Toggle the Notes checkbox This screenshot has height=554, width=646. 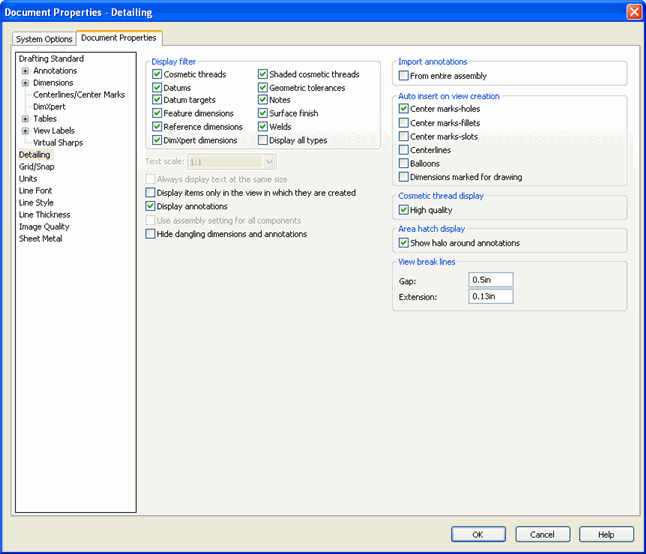coord(263,100)
